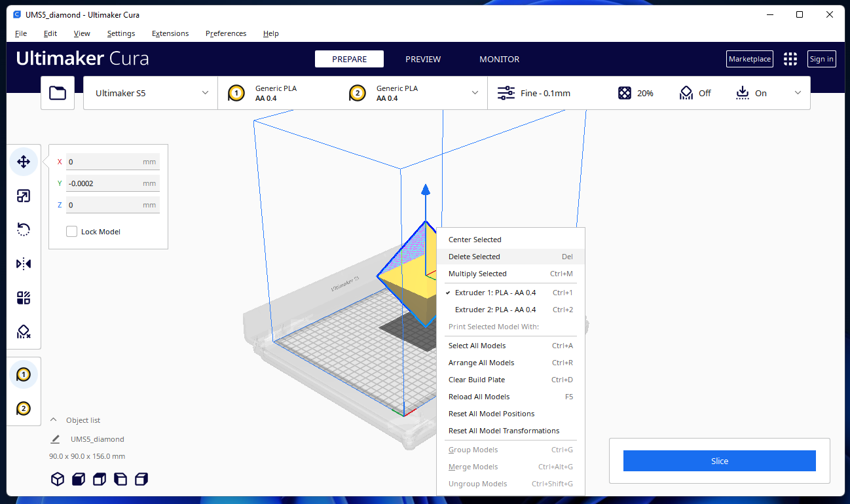Switch to the MONITOR stage

pyautogui.click(x=500, y=59)
